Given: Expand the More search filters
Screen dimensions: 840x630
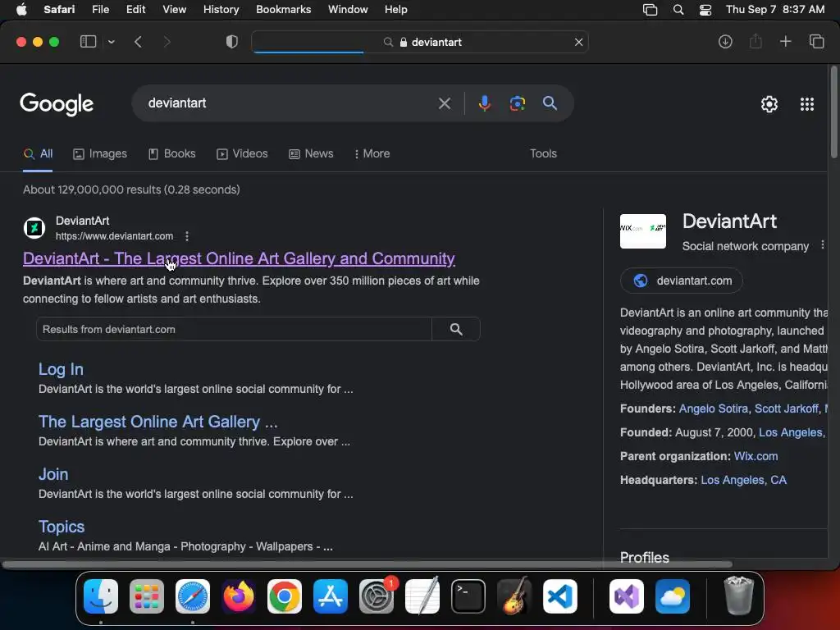Looking at the screenshot, I should pyautogui.click(x=372, y=153).
